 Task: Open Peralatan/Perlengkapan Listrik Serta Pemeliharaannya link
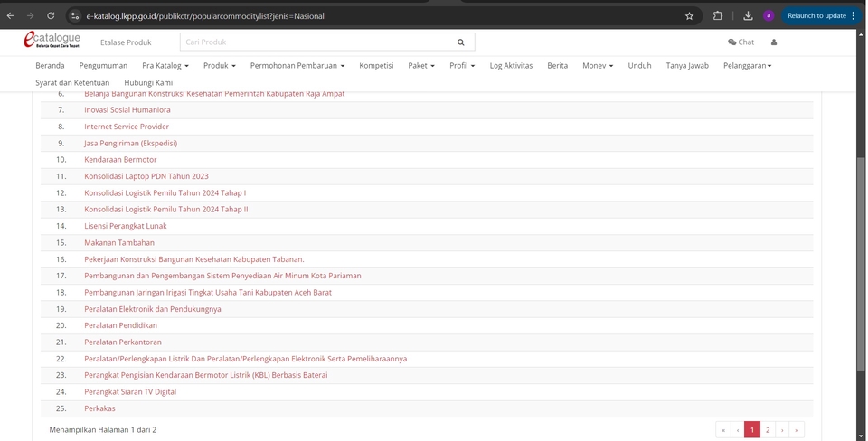point(245,359)
